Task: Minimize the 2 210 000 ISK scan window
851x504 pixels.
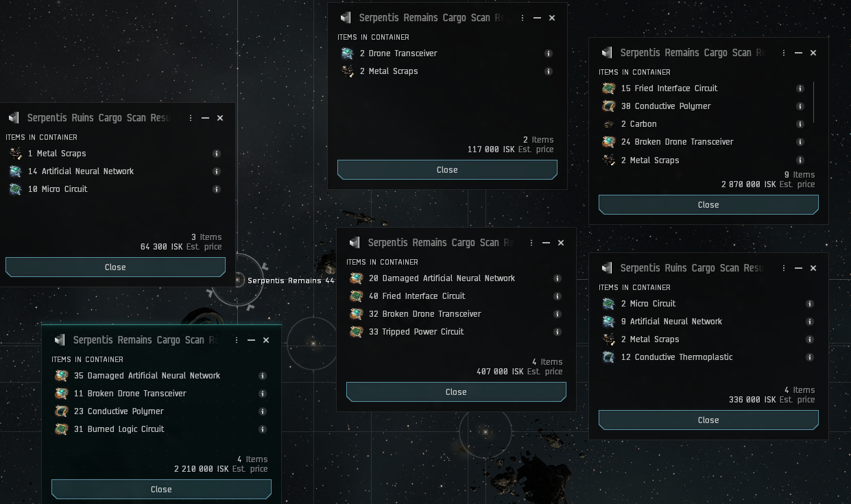Action: coord(251,340)
